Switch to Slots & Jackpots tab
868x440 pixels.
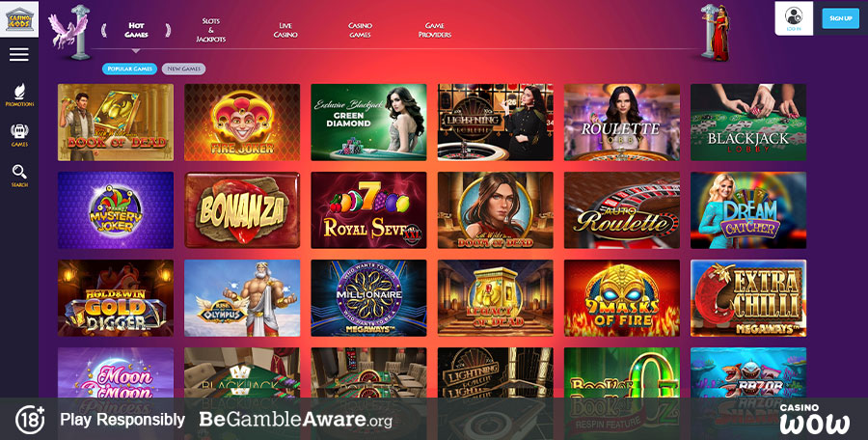tap(211, 30)
